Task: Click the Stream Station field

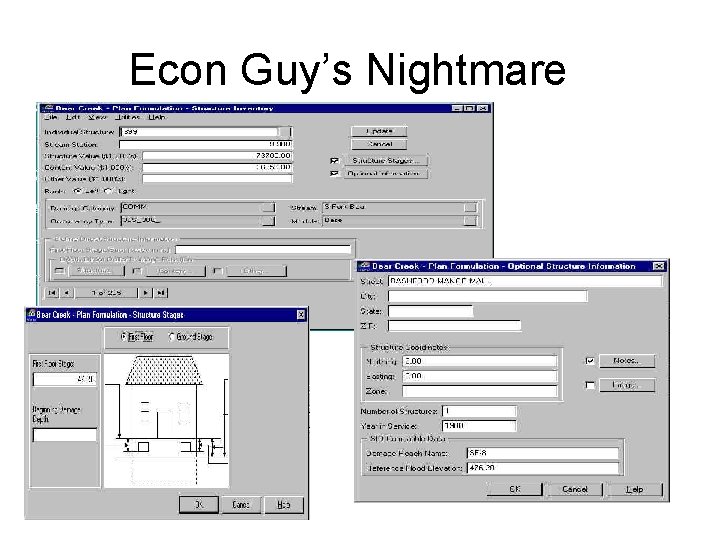Action: click(x=206, y=144)
